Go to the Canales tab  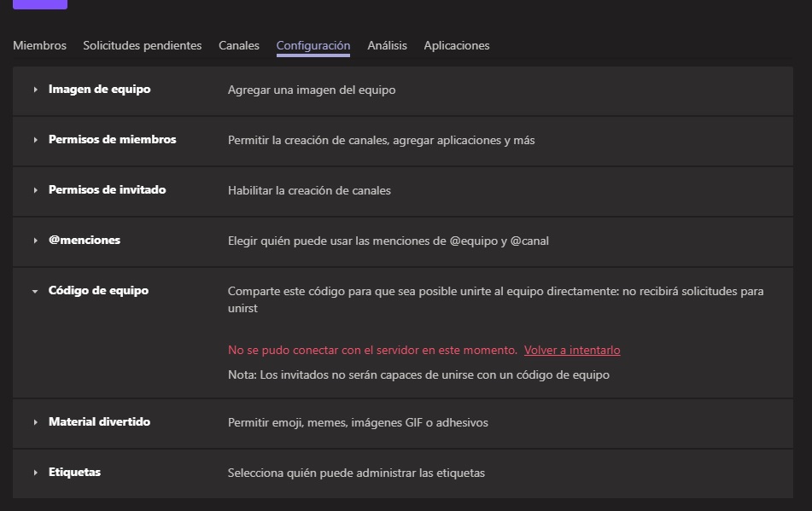[239, 45]
